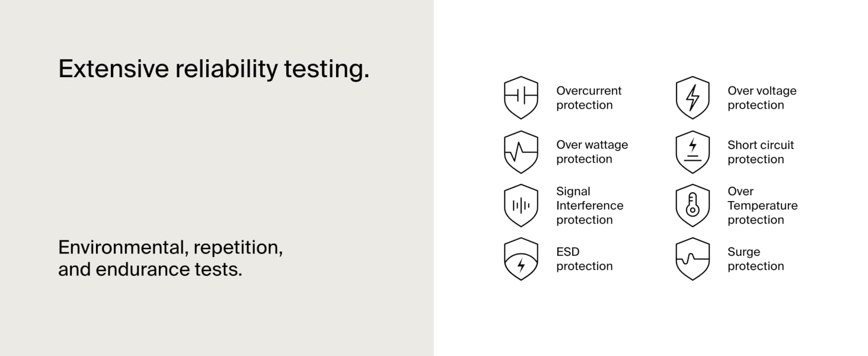Screen dimensions: 868x356
Task: Select the Surge protection shield icon
Action: (x=693, y=259)
